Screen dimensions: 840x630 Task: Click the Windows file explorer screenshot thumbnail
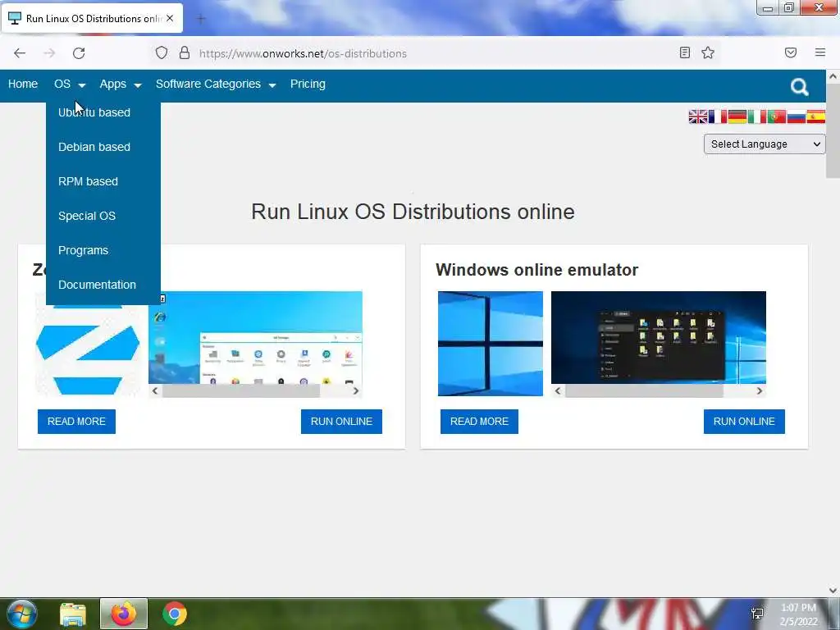[x=659, y=337]
